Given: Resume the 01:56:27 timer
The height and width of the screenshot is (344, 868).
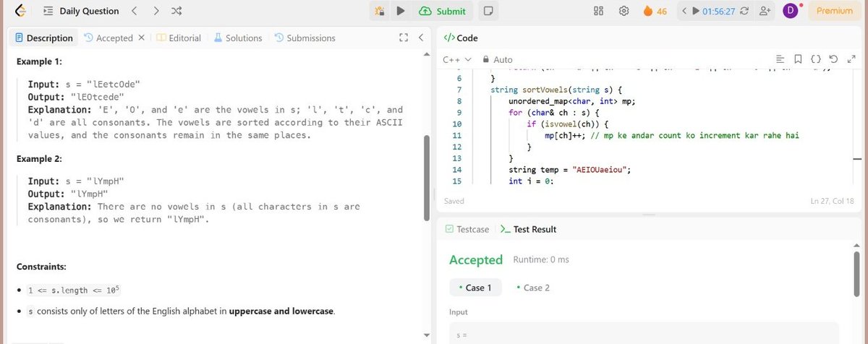Looking at the screenshot, I should pyautogui.click(x=714, y=11).
